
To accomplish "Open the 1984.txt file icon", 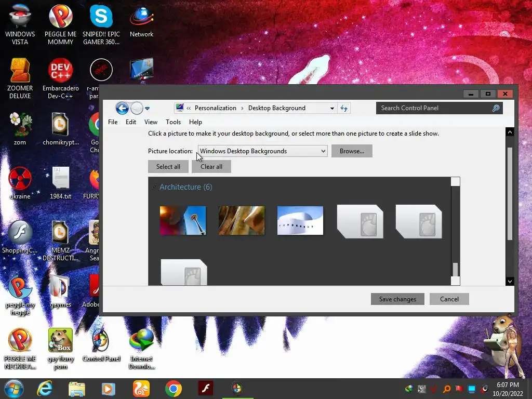I will [x=60, y=183].
